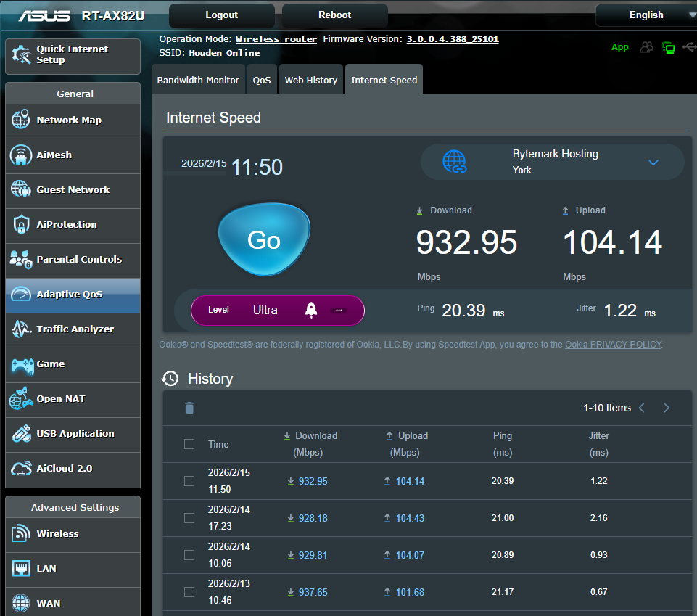697x616 pixels.
Task: Click upload value 101.68 in history
Action: click(x=410, y=592)
